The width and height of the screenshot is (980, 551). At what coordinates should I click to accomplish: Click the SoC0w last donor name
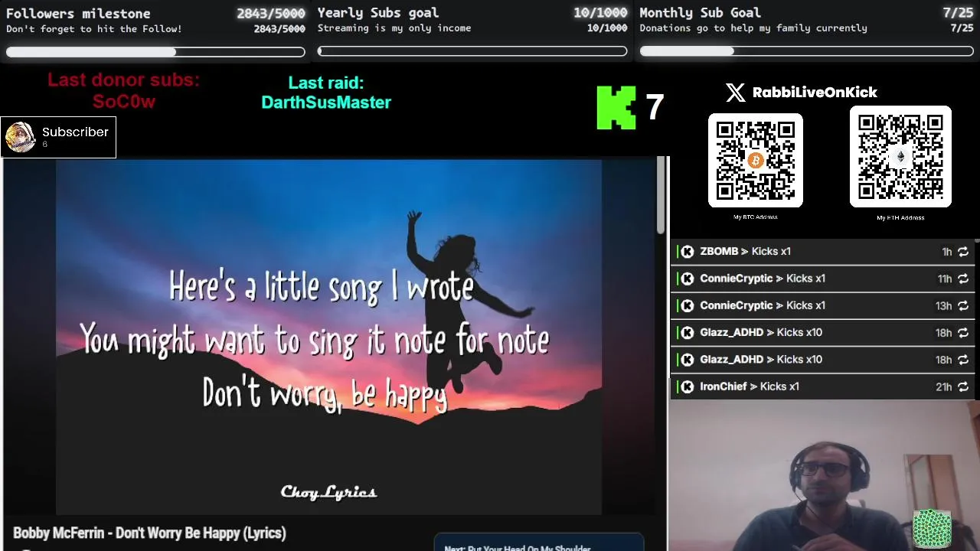point(124,102)
